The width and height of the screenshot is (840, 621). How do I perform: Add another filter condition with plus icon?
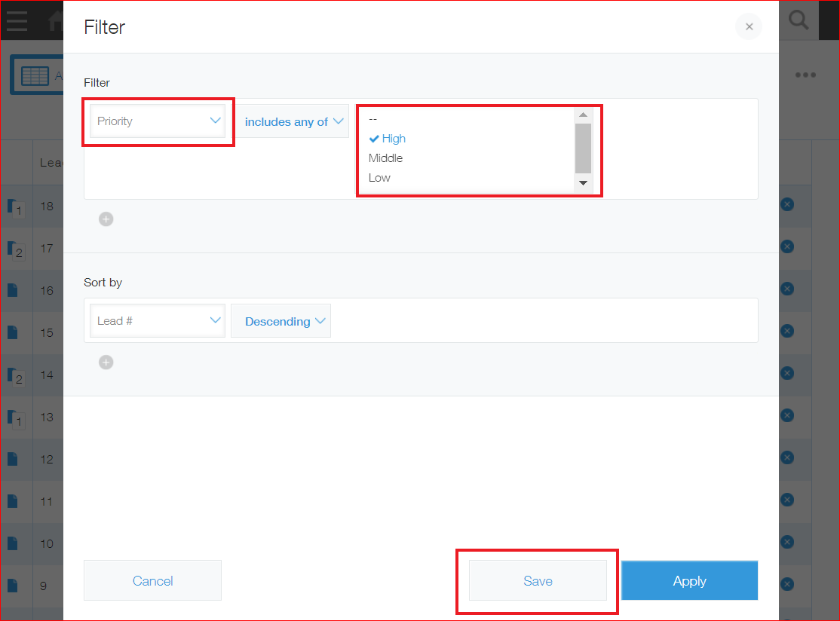pos(106,219)
